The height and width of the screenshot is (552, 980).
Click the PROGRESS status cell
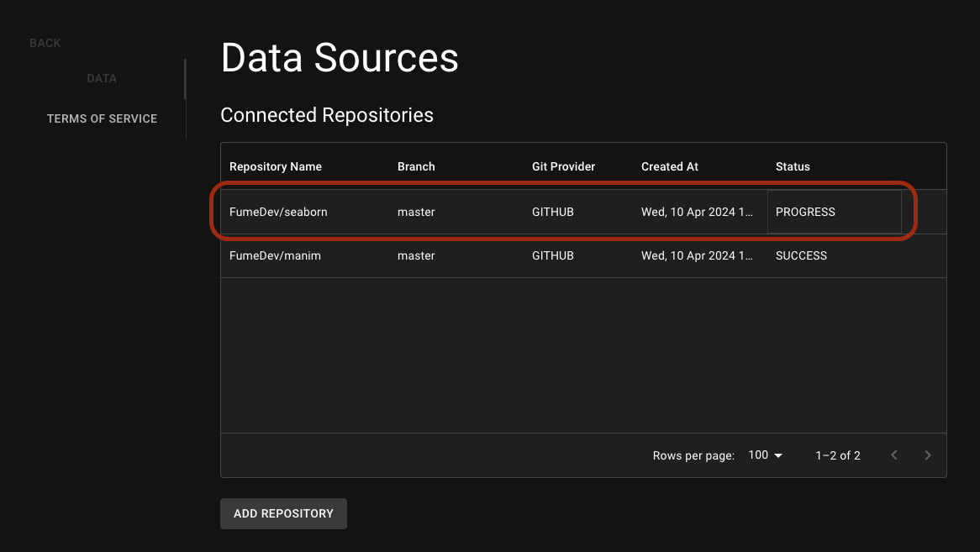coord(834,212)
